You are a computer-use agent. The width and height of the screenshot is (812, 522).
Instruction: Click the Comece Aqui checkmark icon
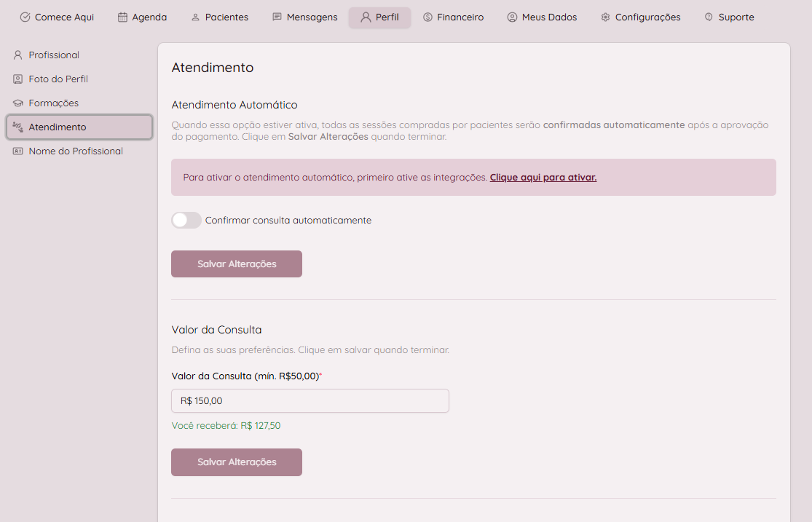(x=25, y=17)
